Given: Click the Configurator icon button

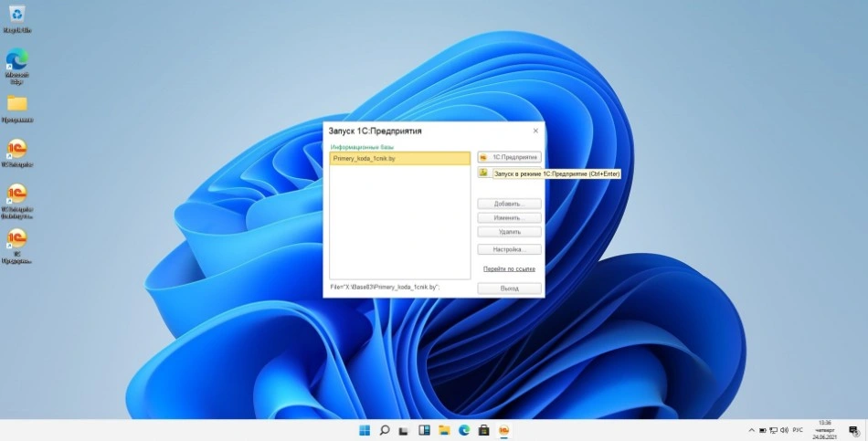Looking at the screenshot, I should 483,173.
